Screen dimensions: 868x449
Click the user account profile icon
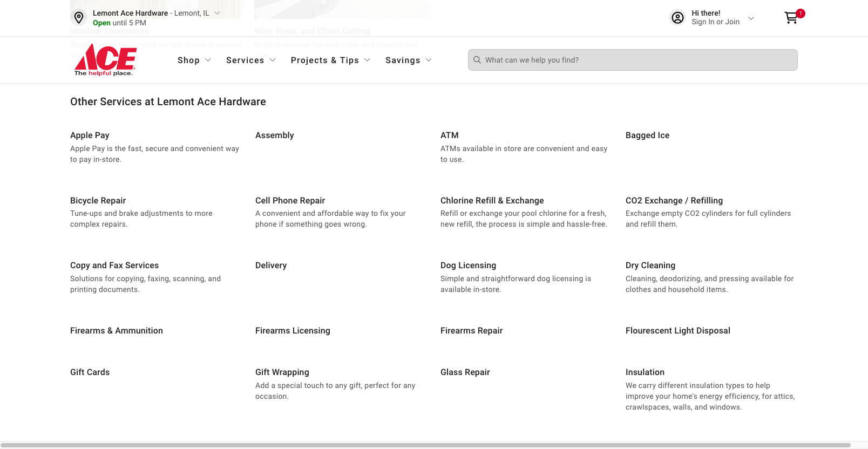(x=677, y=18)
